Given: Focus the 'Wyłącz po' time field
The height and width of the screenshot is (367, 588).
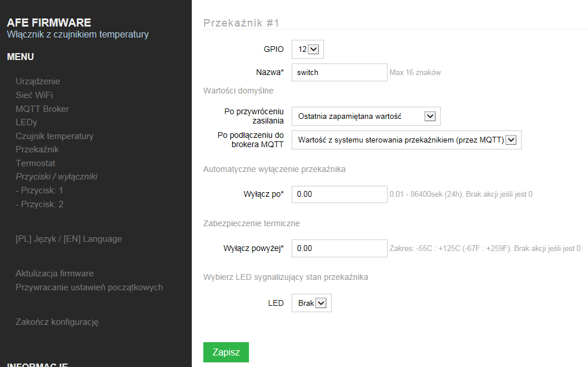Looking at the screenshot, I should pyautogui.click(x=339, y=194).
